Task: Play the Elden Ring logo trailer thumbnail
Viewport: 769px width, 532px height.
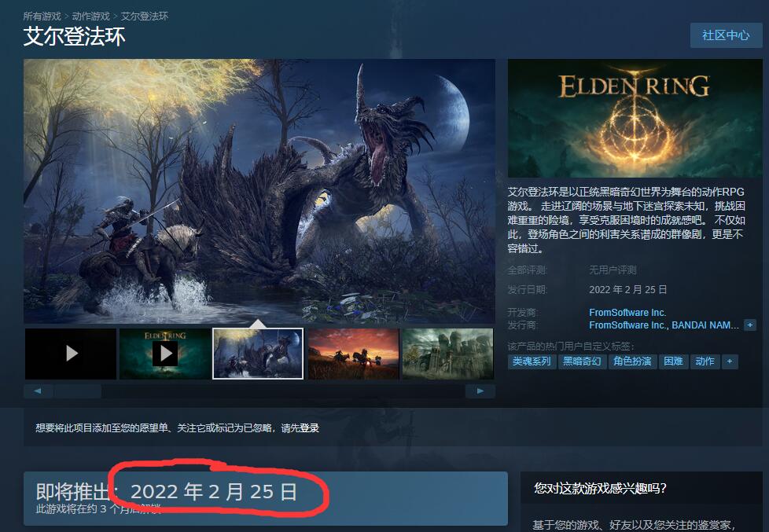Action: (165, 354)
